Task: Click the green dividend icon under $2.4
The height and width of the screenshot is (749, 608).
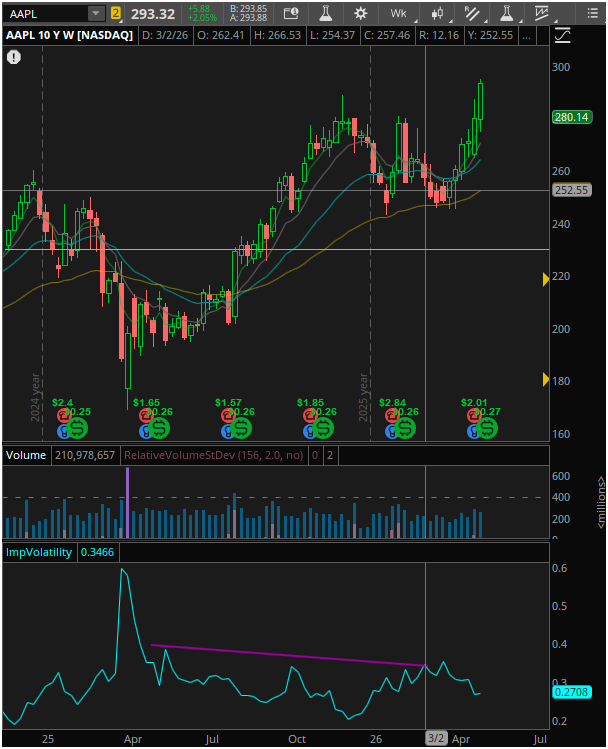Action: [77, 428]
